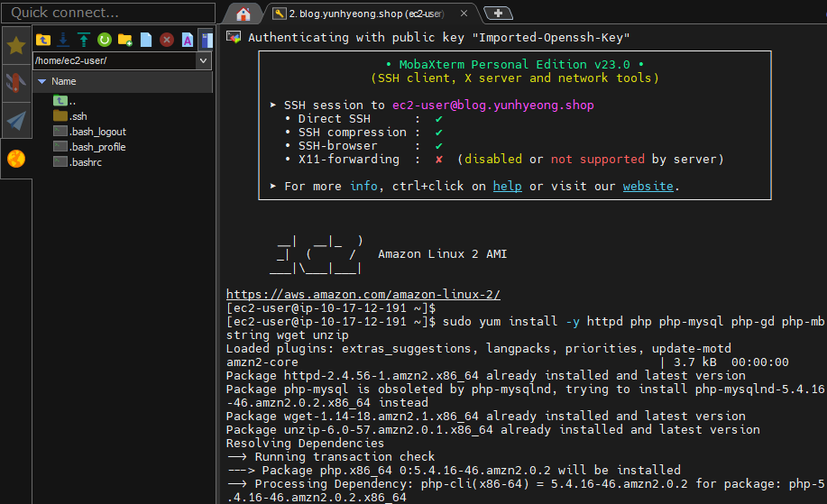Toggle the SFTP terminal-follow panel icon
This screenshot has width=827, height=504.
coord(207,40)
